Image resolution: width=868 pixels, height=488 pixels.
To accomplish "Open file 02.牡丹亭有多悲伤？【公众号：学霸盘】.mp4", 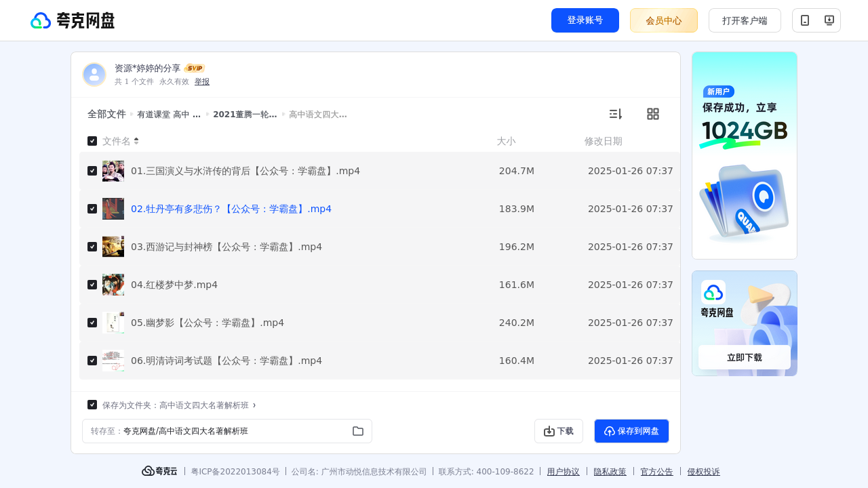I will click(231, 209).
